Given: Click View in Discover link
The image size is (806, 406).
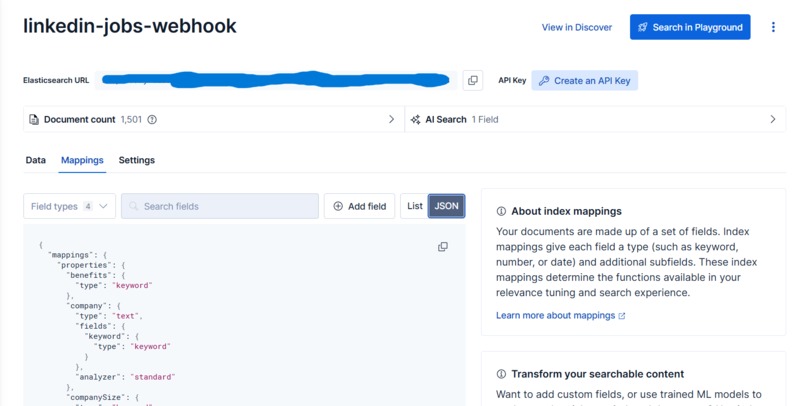Looking at the screenshot, I should point(577,27).
